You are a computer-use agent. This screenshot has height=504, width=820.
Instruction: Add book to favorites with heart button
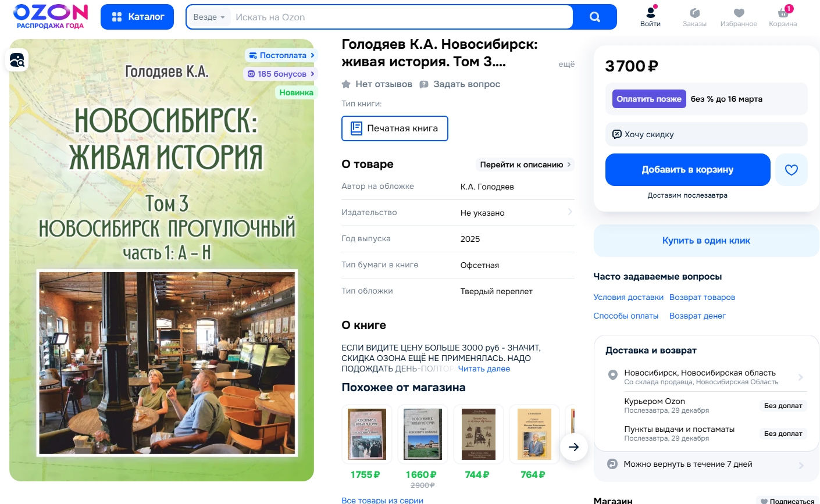[792, 170]
